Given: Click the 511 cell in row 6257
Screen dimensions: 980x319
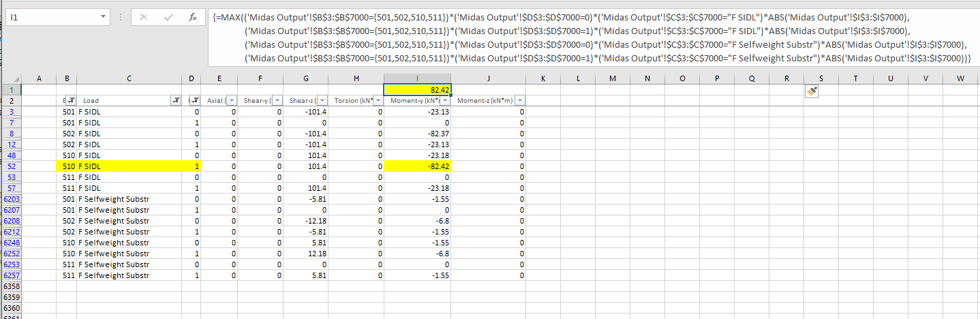Looking at the screenshot, I should 67,275.
